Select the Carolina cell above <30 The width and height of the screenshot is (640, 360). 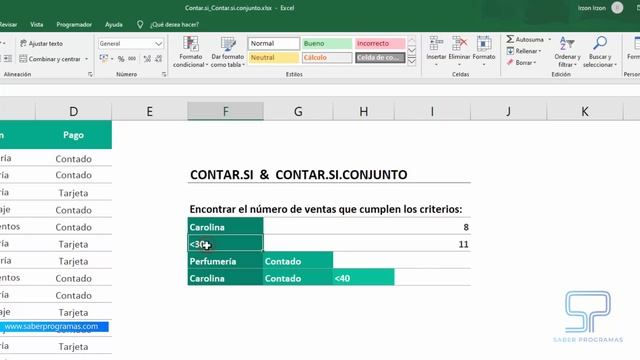225,227
